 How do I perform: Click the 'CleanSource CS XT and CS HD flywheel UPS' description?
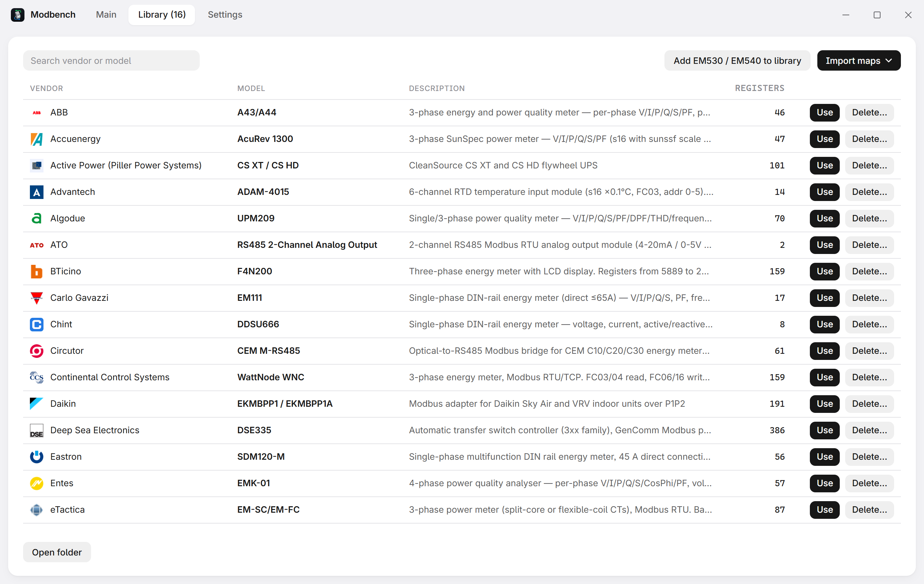tap(503, 165)
